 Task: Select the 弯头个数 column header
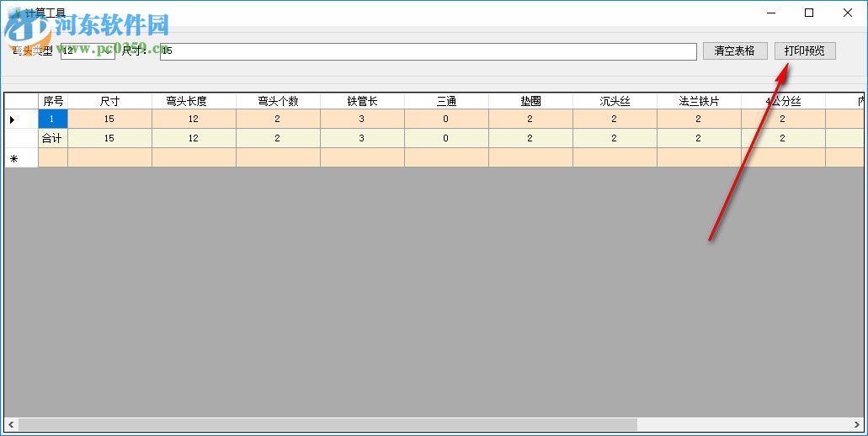tap(278, 101)
